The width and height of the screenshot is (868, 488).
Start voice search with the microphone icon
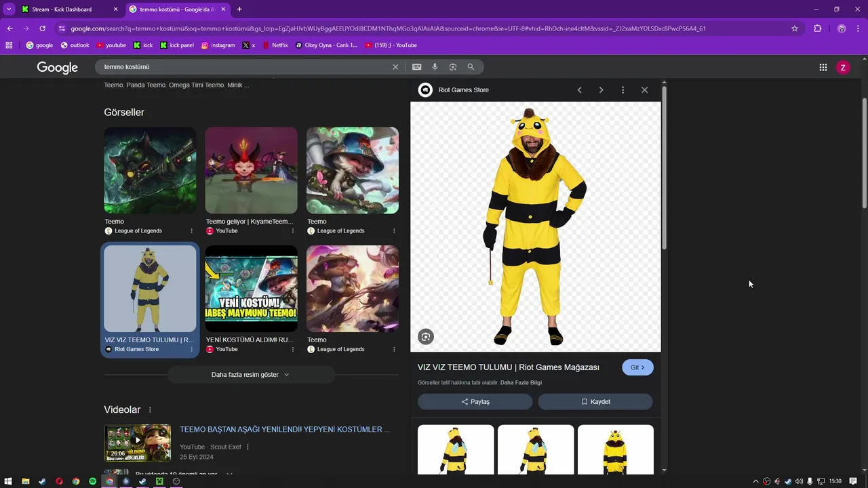click(x=435, y=67)
